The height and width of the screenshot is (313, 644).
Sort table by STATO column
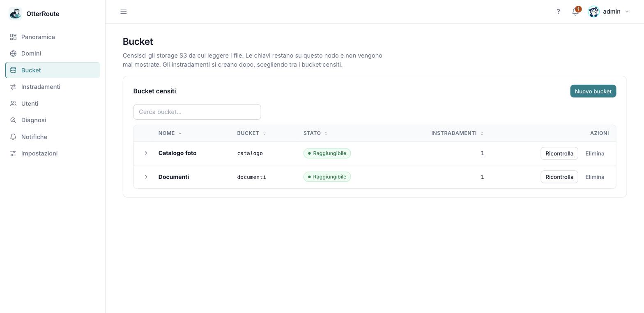point(315,133)
